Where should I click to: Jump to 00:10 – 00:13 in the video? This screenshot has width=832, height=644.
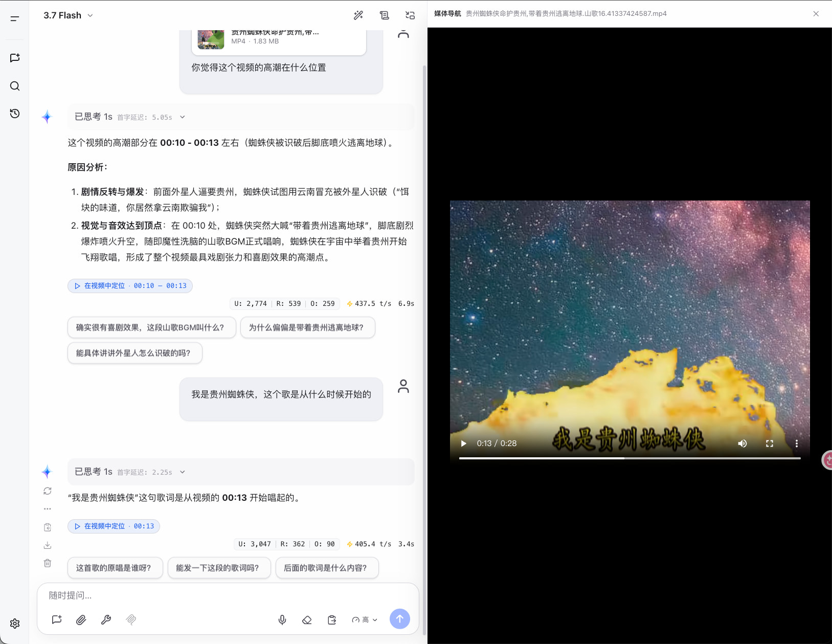click(x=130, y=286)
